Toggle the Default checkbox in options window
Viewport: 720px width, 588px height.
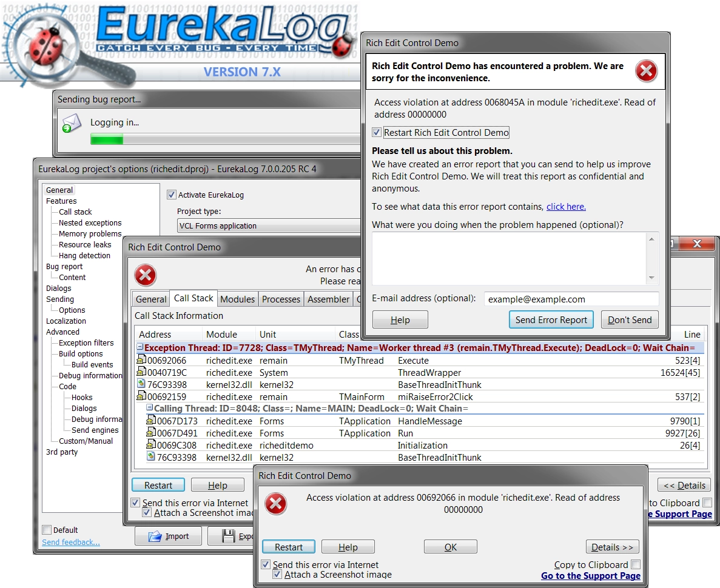coord(46,530)
